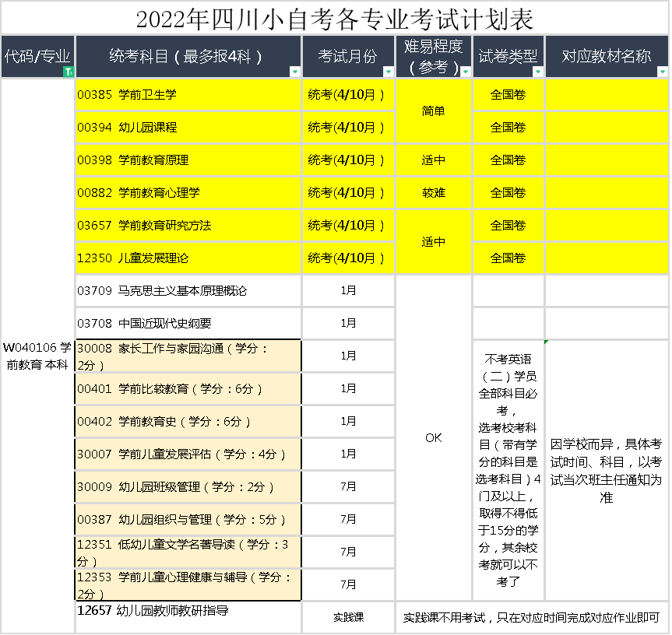Screen dimensions: 672x635
Task: Select the 实践课 cell in bottom row
Action: [x=348, y=617]
